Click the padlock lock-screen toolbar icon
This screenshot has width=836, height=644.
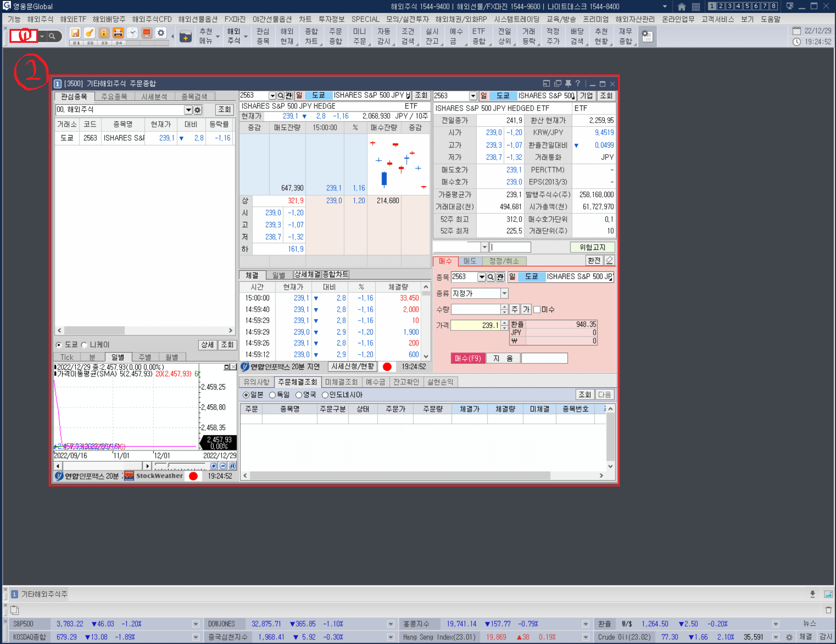[104, 33]
